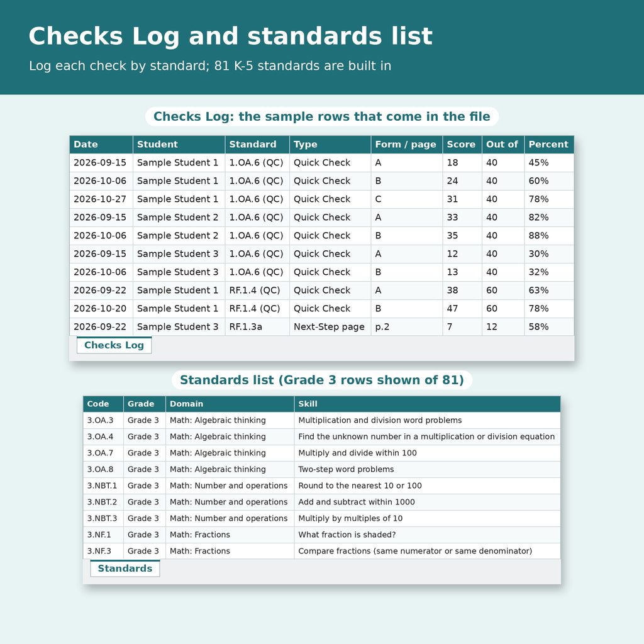Select the Checks Log and standards list title
This screenshot has height=644, width=644.
(x=230, y=36)
